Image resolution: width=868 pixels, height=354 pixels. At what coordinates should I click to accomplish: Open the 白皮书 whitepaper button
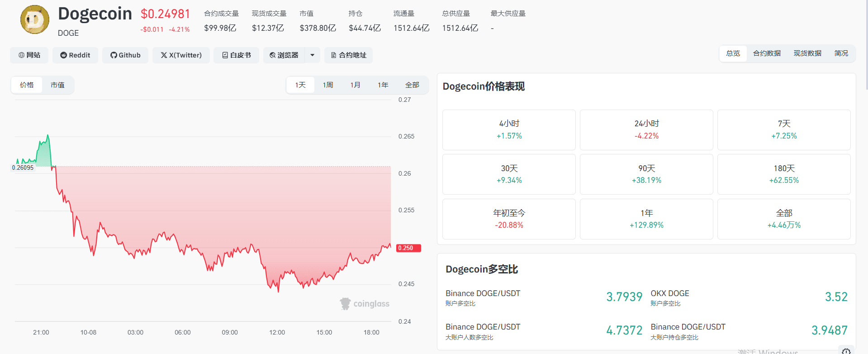tap(236, 55)
